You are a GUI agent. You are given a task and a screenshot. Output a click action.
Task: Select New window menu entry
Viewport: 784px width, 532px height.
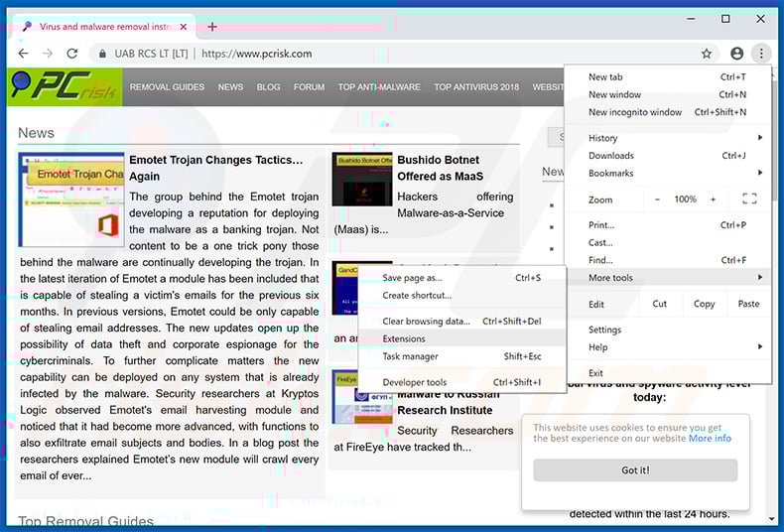click(668, 94)
